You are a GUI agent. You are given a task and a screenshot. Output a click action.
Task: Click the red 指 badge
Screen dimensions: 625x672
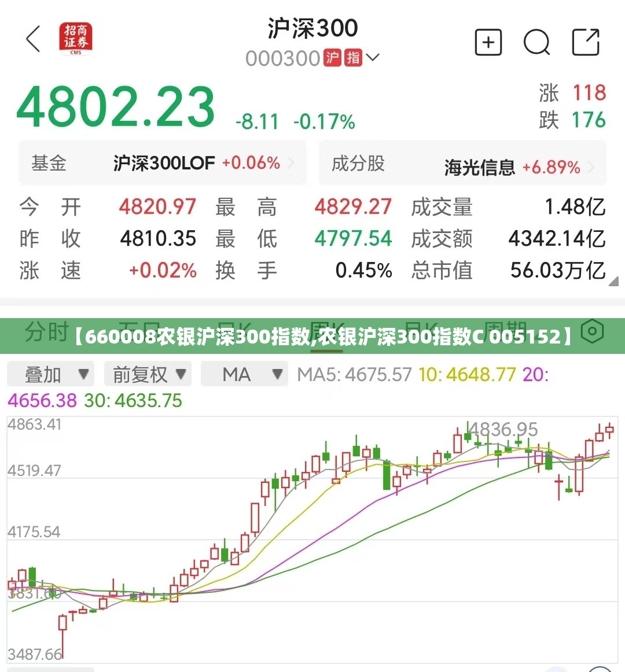click(353, 58)
